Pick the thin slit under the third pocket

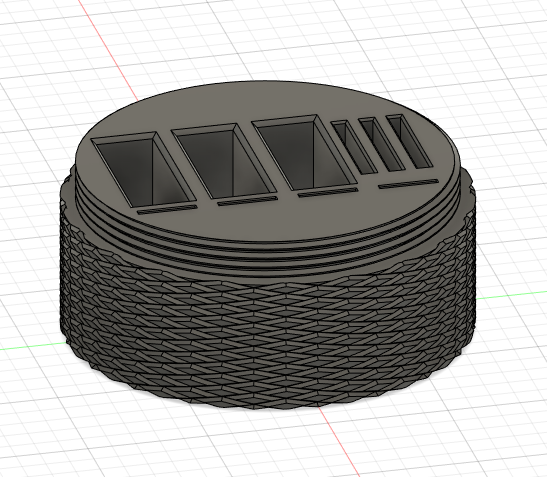328,192
